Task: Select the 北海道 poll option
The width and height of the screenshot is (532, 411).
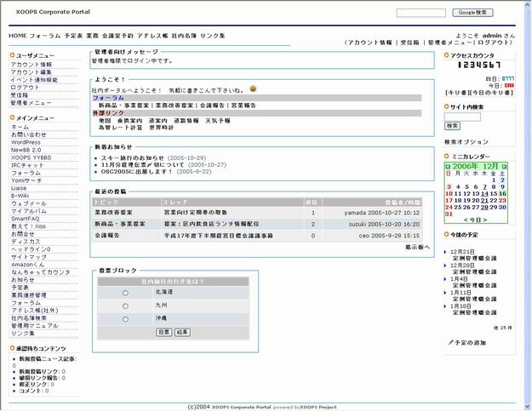Action: pos(126,293)
